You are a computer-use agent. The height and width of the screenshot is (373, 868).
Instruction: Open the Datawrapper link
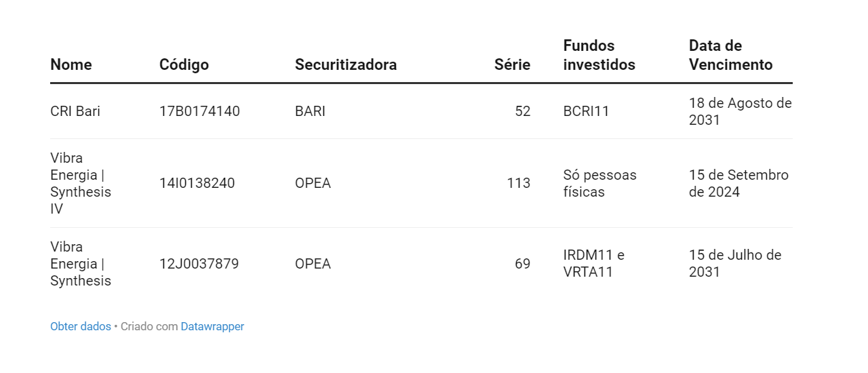(212, 326)
